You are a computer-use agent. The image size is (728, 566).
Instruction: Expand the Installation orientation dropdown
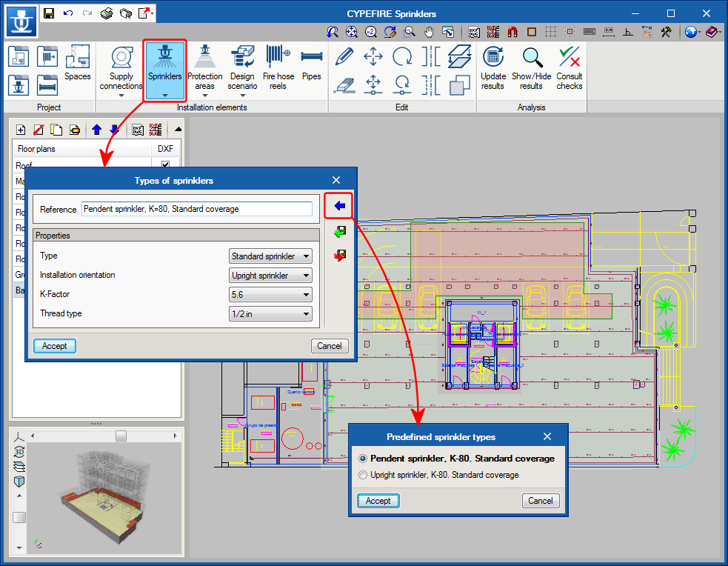click(x=270, y=276)
